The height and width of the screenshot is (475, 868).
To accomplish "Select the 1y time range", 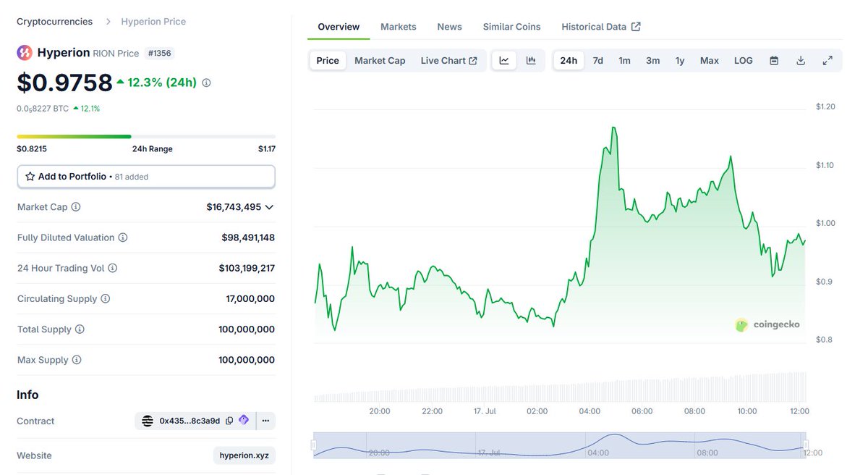I will click(680, 61).
